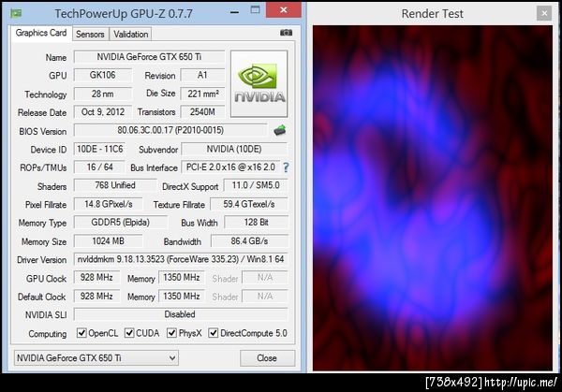Take a screenshot with the camera icon

[x=286, y=33]
